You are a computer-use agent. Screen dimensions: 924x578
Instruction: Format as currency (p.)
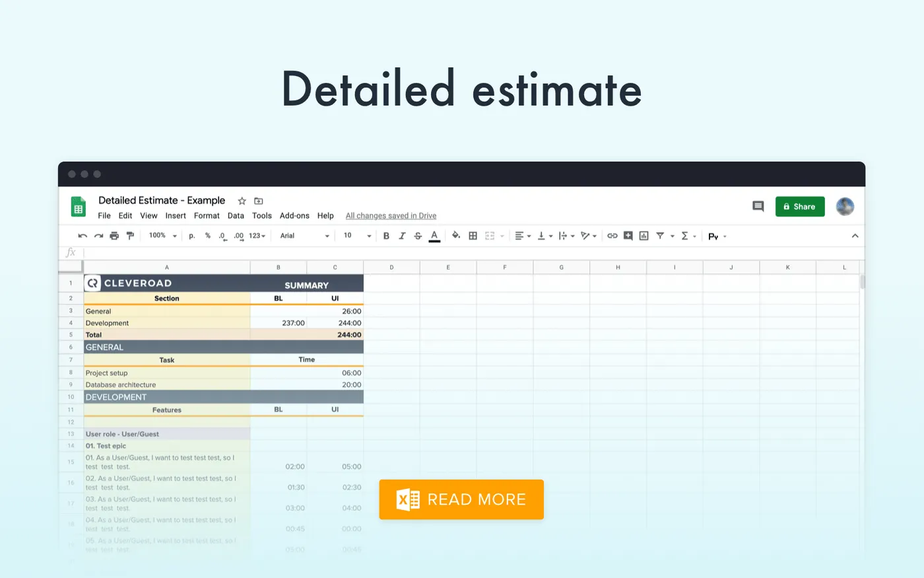click(192, 236)
